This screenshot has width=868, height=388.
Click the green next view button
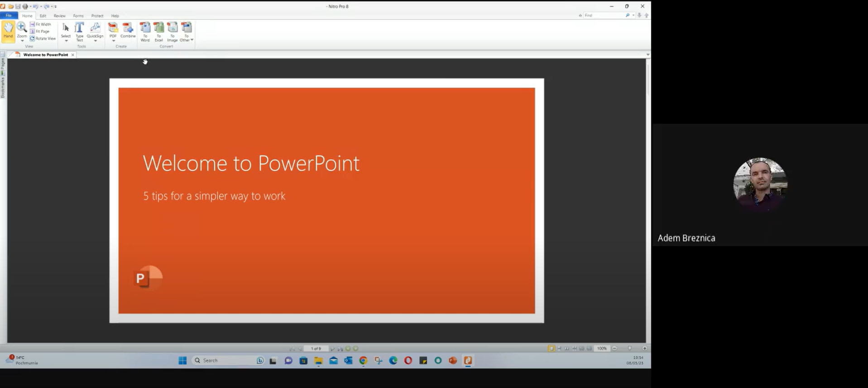tap(355, 349)
